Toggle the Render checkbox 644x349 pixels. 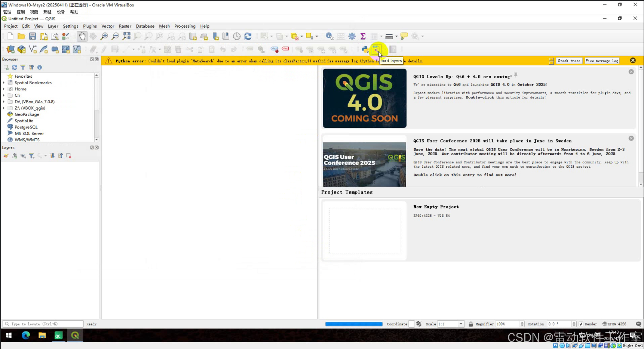[x=581, y=324]
